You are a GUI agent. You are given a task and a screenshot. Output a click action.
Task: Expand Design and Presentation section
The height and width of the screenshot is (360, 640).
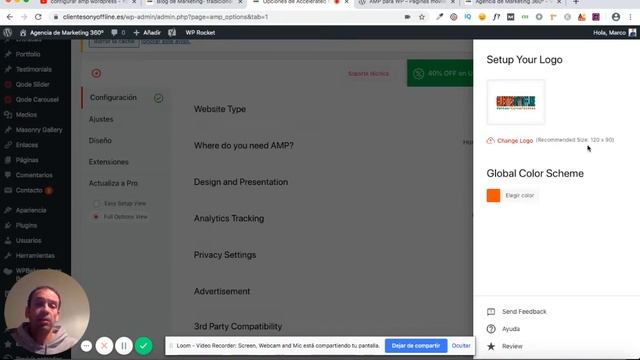click(x=241, y=182)
